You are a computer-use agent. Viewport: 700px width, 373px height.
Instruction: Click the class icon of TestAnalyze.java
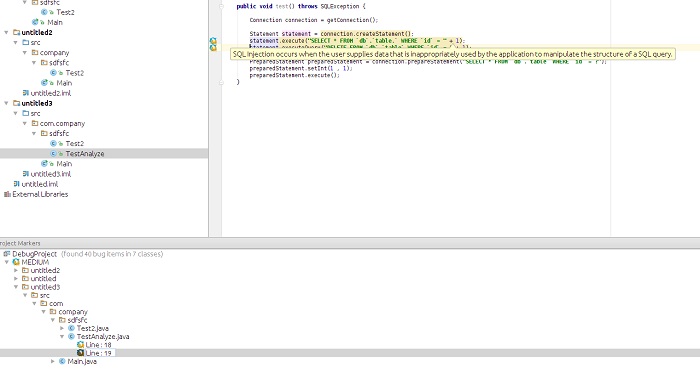[x=71, y=336]
